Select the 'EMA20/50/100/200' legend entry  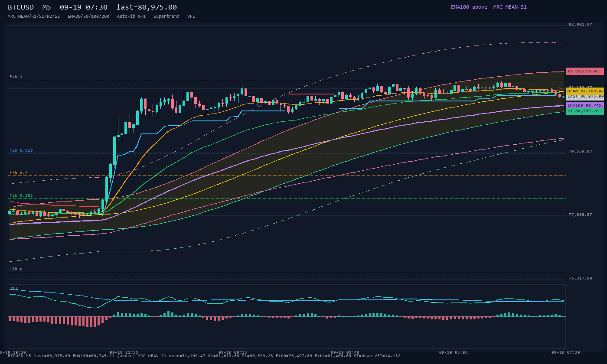[88, 16]
